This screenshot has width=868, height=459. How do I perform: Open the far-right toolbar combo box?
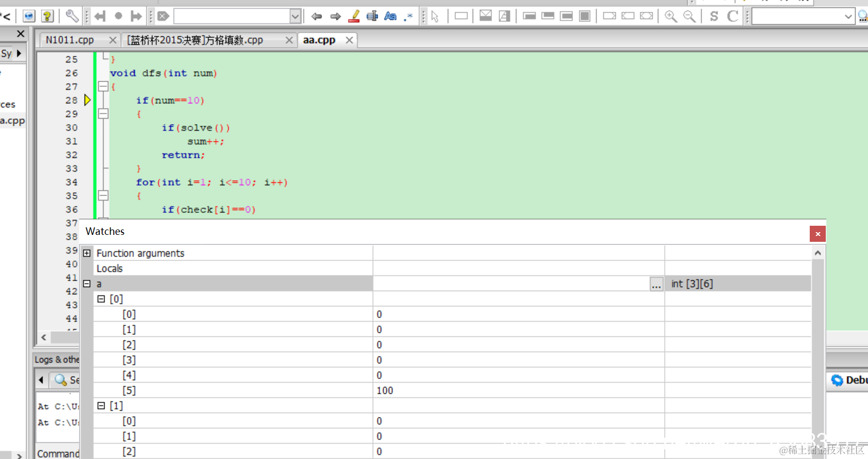(803, 17)
